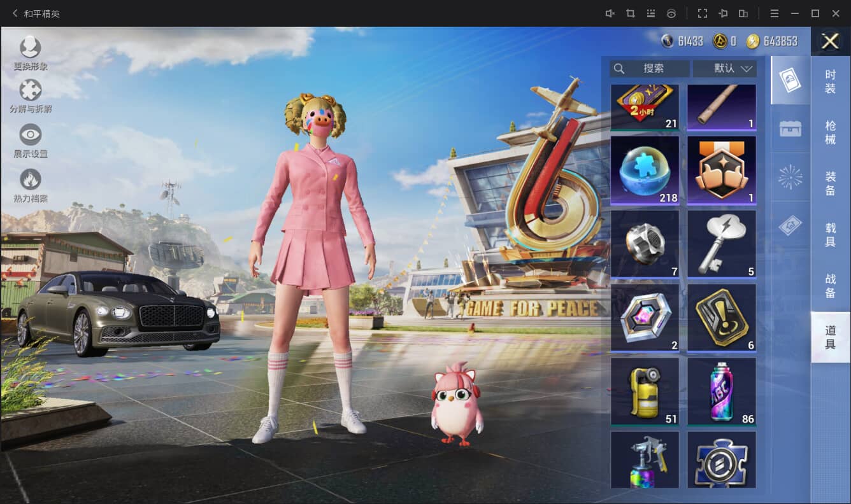Image resolution: width=851 pixels, height=504 pixels.
Task: Click the emulator screenshot crop icon
Action: pyautogui.click(x=630, y=13)
